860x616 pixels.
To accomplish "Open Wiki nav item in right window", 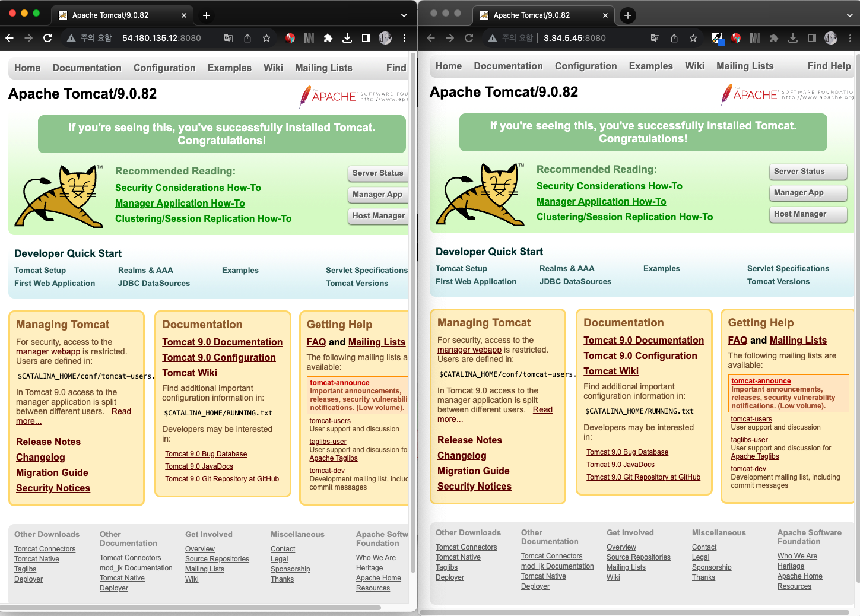I will tap(694, 66).
